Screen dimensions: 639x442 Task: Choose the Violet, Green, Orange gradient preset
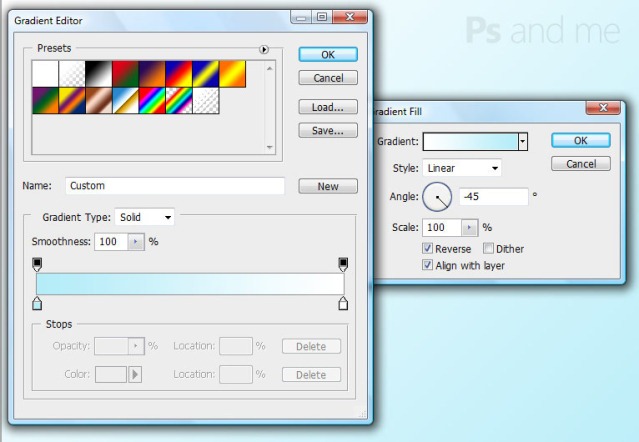(x=45, y=100)
